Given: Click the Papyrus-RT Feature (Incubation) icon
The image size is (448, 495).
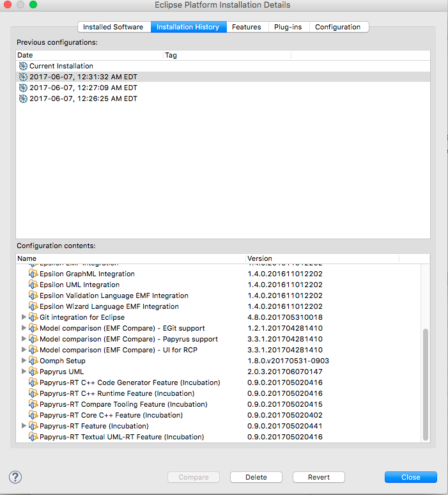Looking at the screenshot, I should click(x=33, y=426).
